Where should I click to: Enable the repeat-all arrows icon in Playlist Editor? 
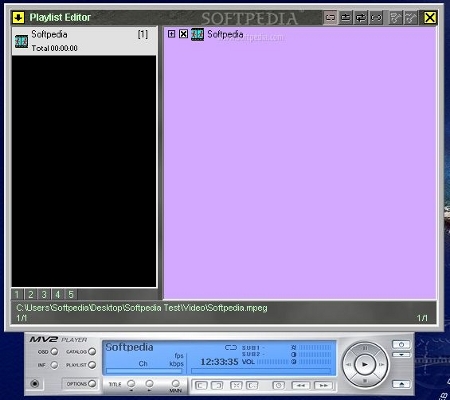(x=361, y=17)
